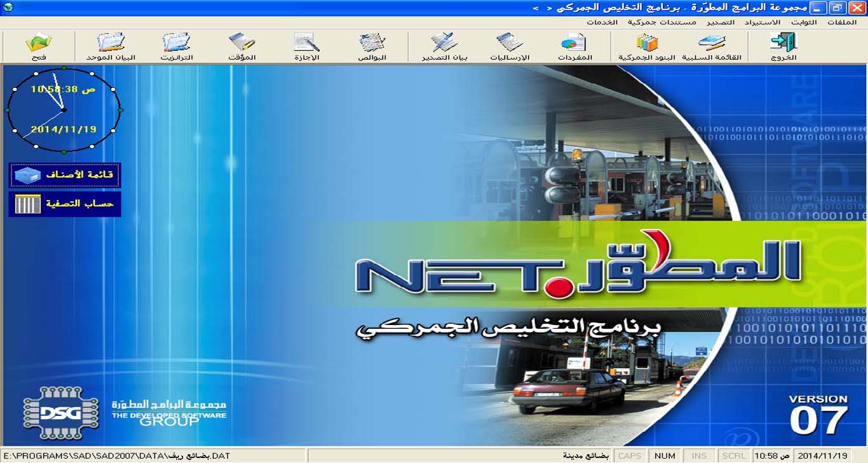Open البوالص toolbar icon
868x463 pixels.
[x=372, y=46]
